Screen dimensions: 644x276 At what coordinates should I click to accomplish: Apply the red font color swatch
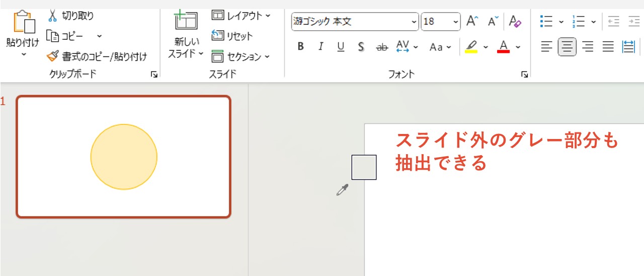tap(504, 47)
